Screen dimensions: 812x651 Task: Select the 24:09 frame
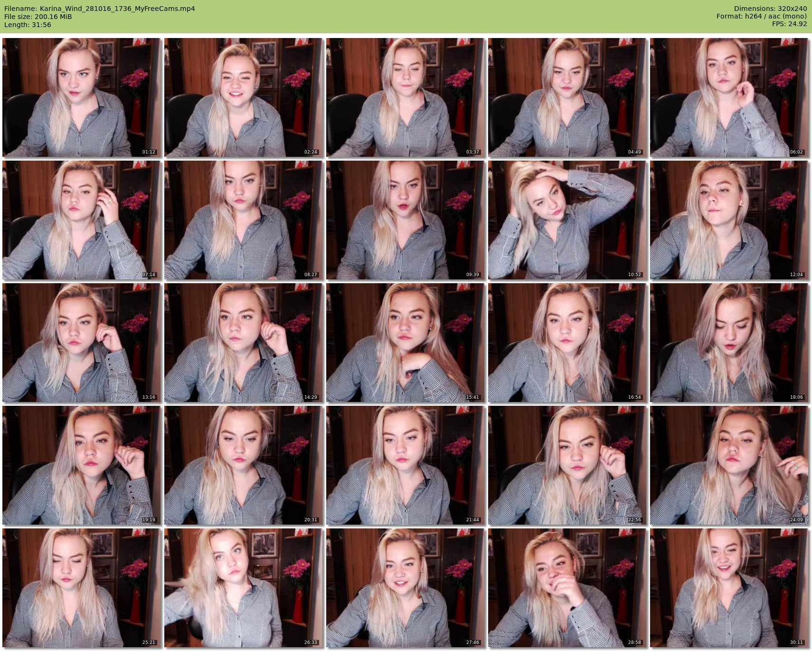[x=729, y=465]
